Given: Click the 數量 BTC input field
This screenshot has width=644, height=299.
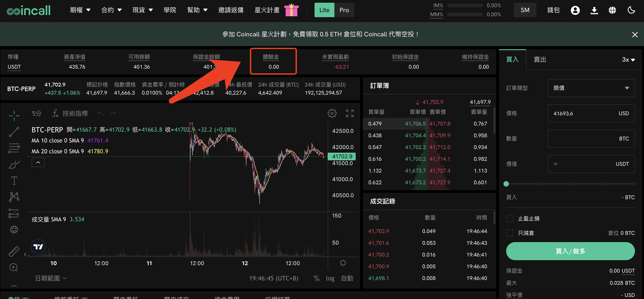Looking at the screenshot, I should coord(591,139).
